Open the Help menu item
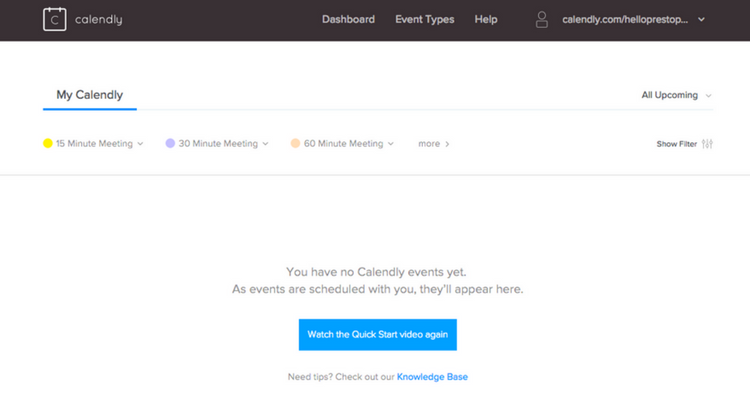The image size is (750, 400). click(x=485, y=19)
